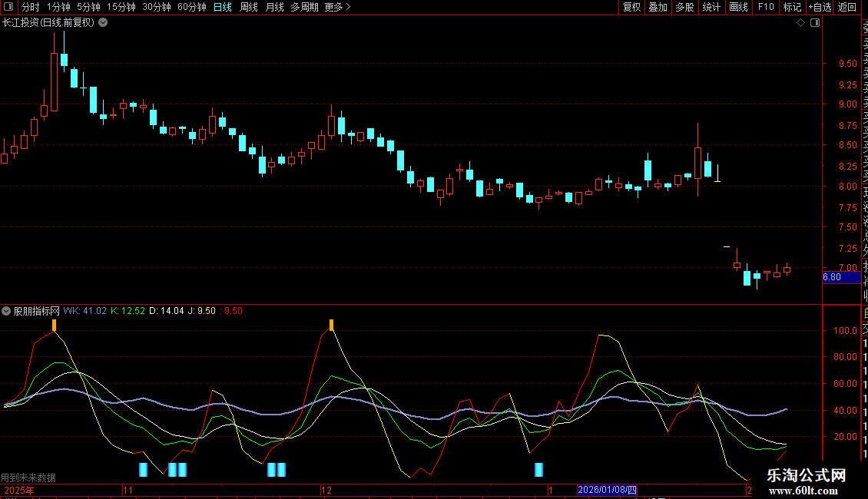This screenshot has width=868, height=499.
Task: Select the 5分钟 period tab
Action: pos(88,7)
